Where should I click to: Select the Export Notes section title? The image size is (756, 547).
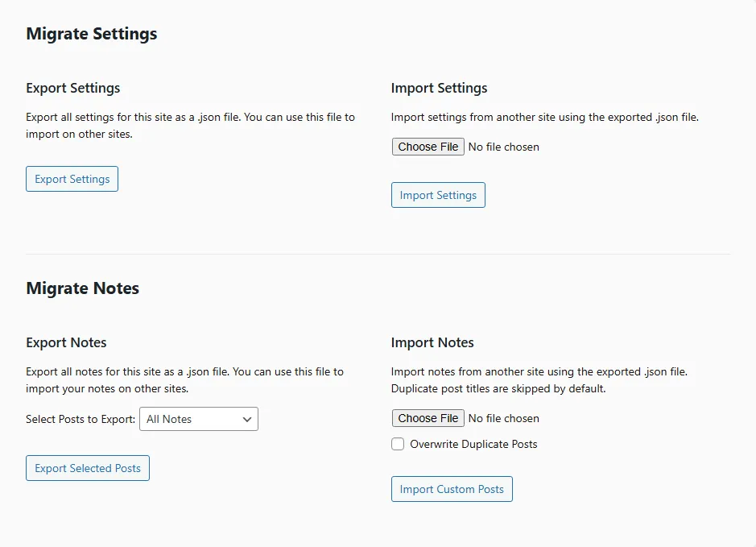coord(66,342)
